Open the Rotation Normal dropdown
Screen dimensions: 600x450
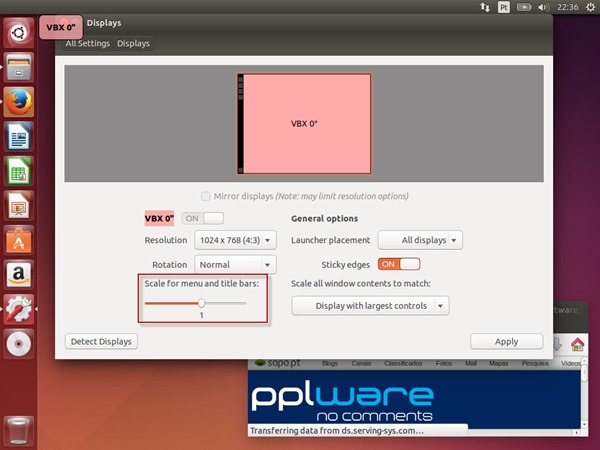pos(235,264)
